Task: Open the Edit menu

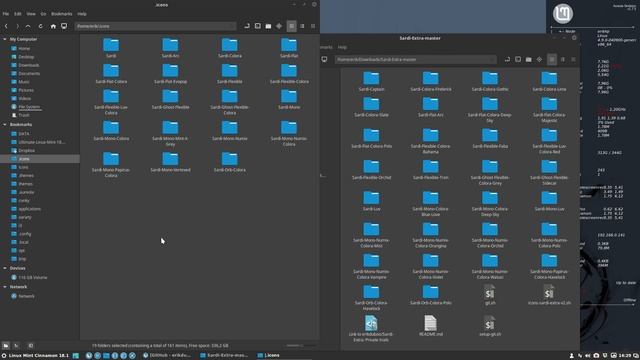Action: click(18, 14)
